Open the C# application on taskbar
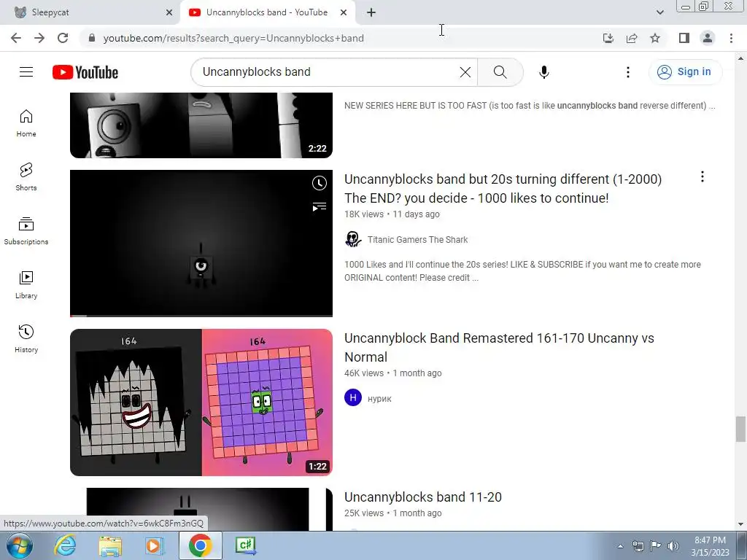 point(245,545)
